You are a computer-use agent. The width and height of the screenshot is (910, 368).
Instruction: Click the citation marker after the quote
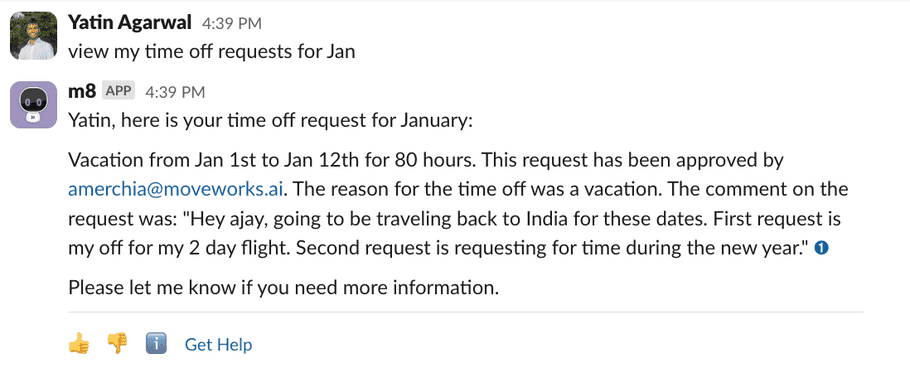(x=821, y=248)
